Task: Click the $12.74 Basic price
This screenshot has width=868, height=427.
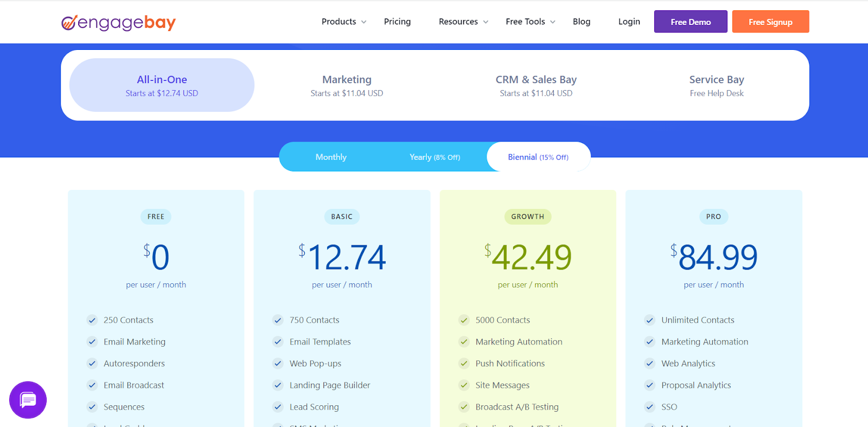Action: pyautogui.click(x=342, y=257)
